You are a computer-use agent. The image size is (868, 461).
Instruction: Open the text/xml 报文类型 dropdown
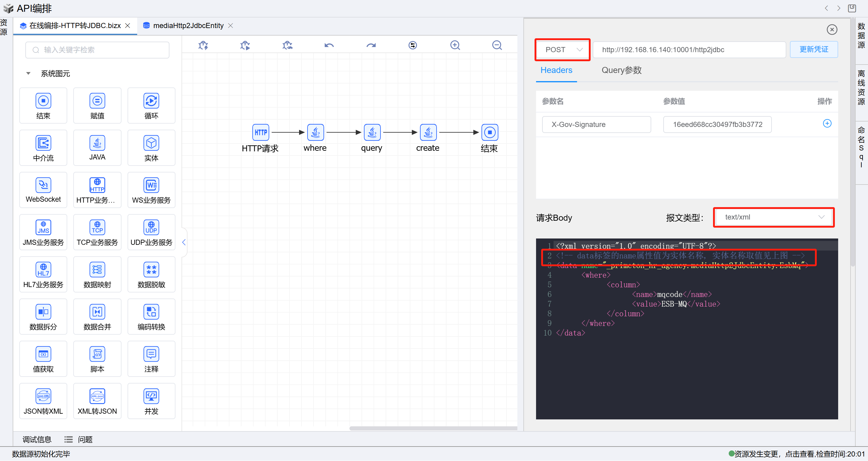[x=773, y=217]
